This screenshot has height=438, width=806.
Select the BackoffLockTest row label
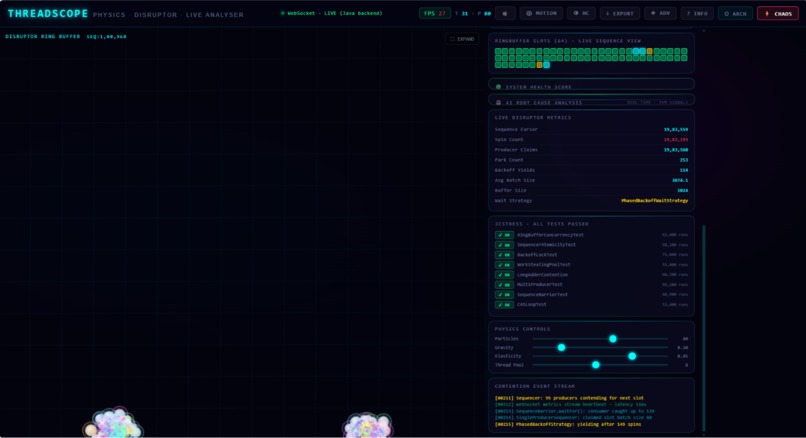click(x=537, y=255)
